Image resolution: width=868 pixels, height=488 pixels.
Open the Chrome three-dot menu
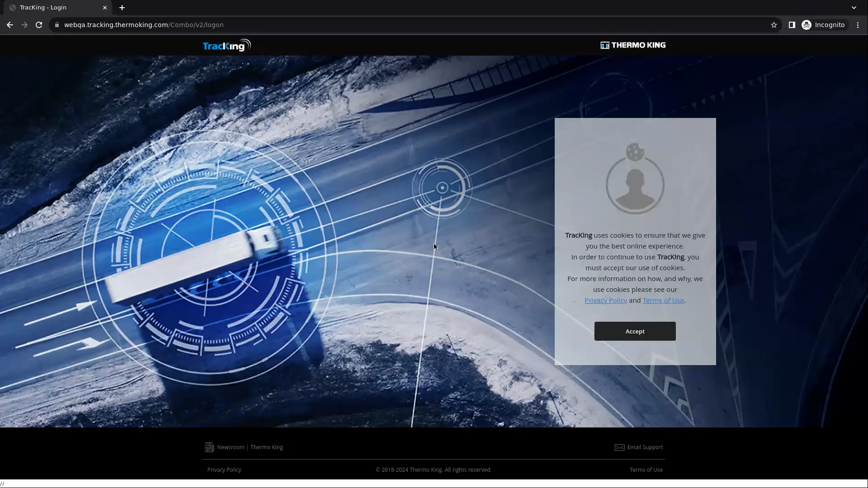pyautogui.click(x=857, y=25)
